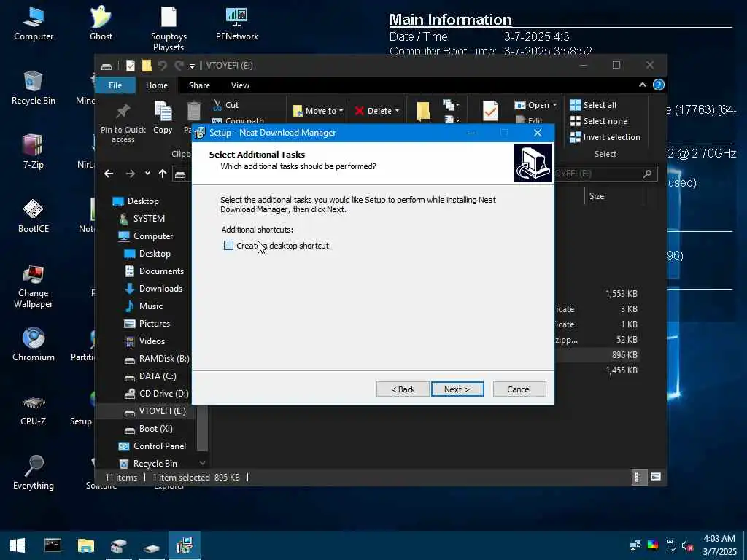Launch CPU-Z desktop icon
Screen dimensions: 747x560
(34, 410)
